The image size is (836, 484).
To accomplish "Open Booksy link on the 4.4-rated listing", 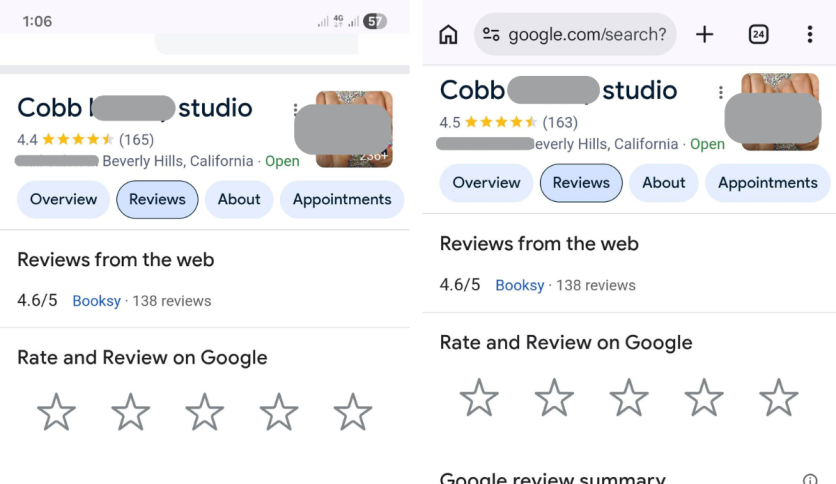I will [96, 301].
